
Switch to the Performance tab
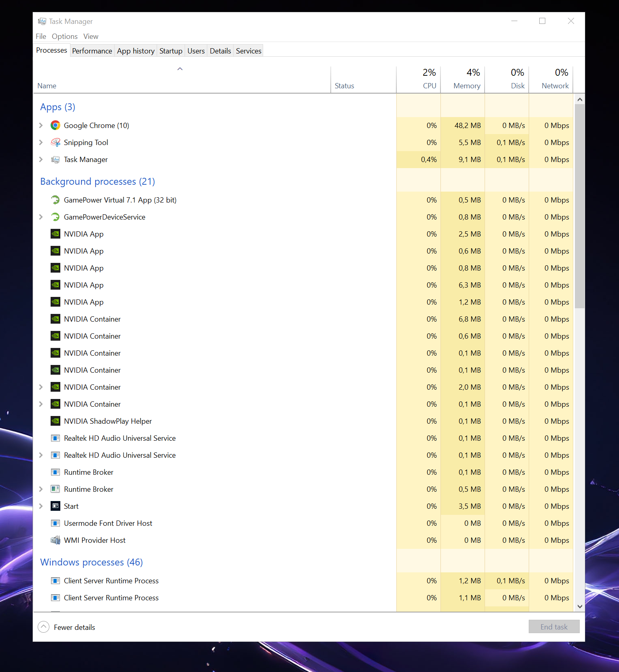(x=92, y=51)
